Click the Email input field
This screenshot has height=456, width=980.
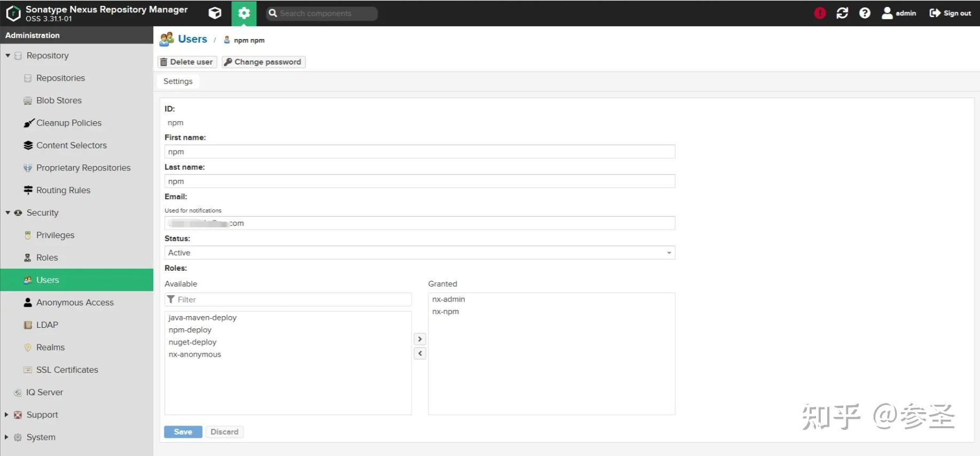[x=420, y=223]
